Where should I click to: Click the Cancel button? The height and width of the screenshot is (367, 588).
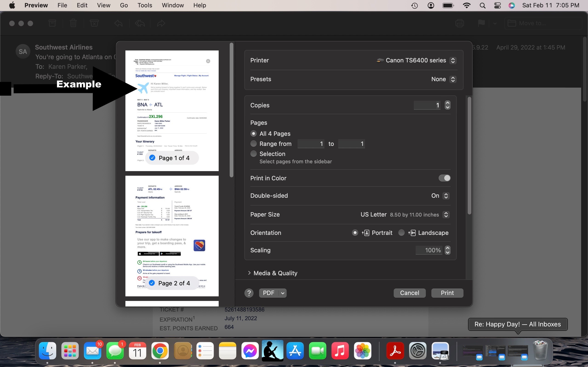coord(409,293)
